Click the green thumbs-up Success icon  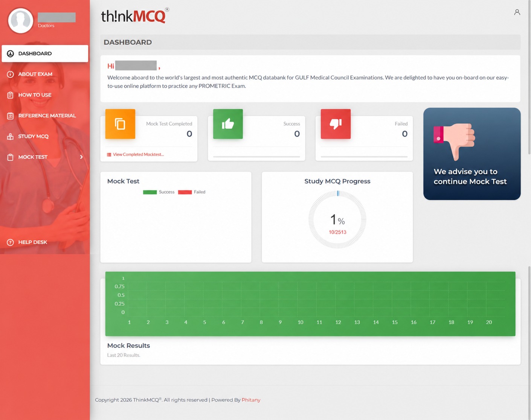(x=228, y=124)
